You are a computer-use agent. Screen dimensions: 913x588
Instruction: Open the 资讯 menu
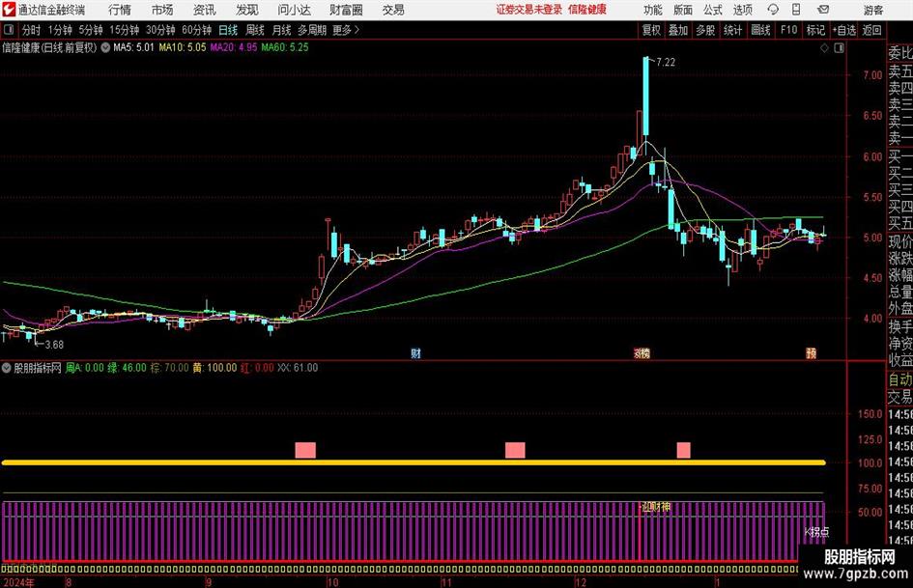point(205,10)
